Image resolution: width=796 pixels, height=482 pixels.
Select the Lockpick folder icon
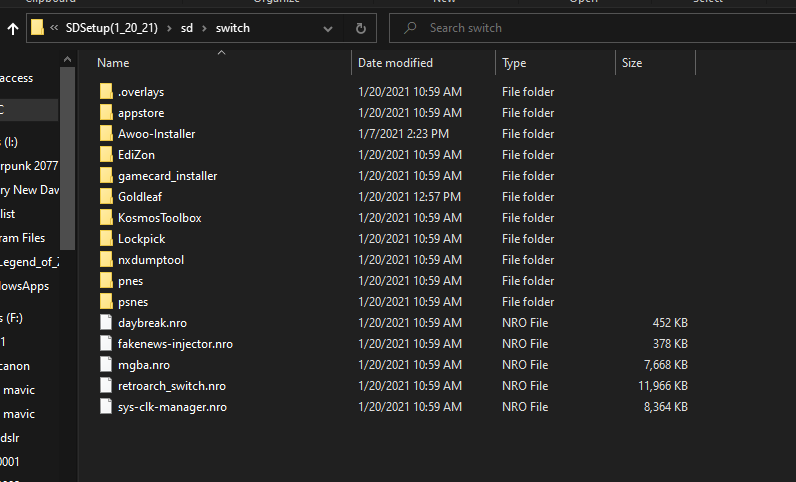click(106, 238)
